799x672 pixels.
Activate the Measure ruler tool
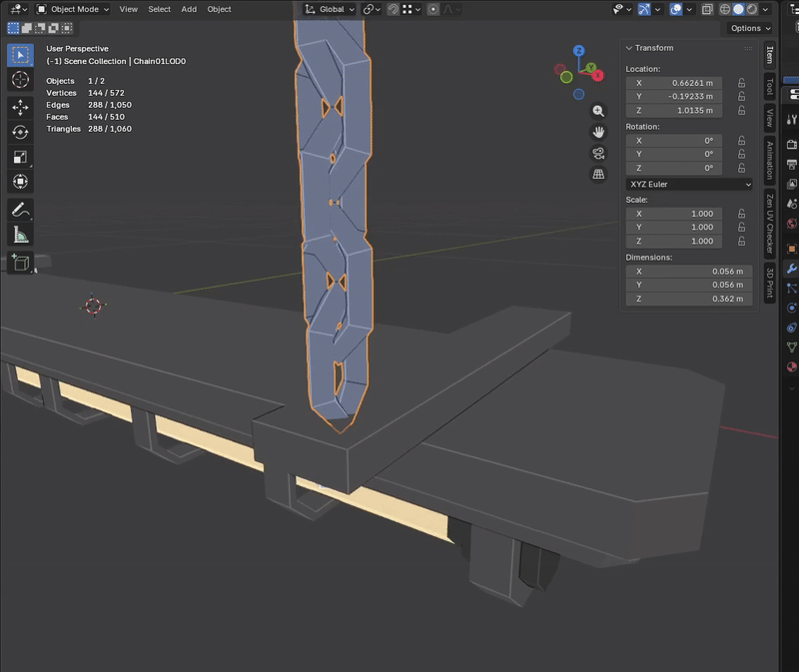(20, 236)
